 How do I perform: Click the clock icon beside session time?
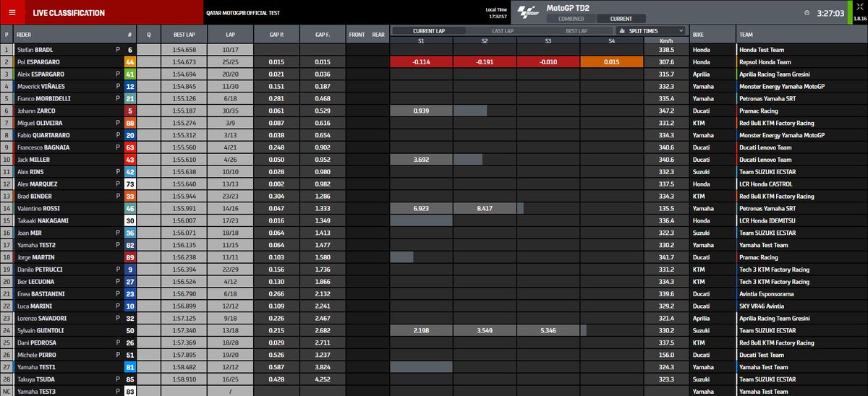click(807, 12)
